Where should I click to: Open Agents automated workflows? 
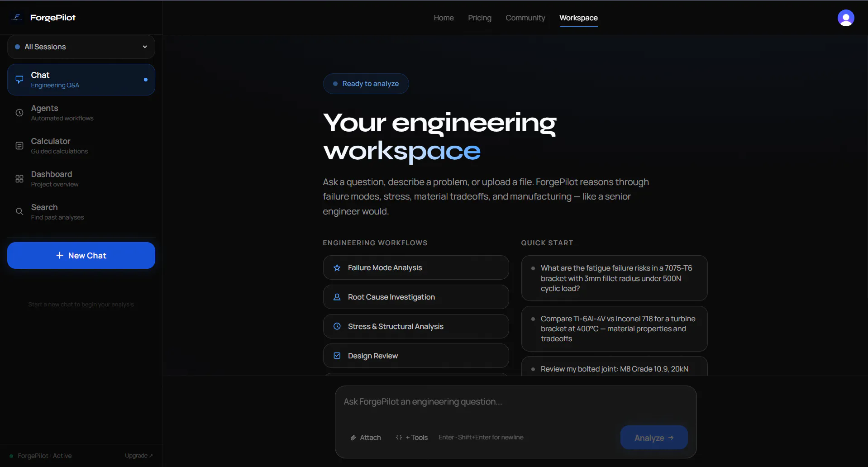pyautogui.click(x=81, y=113)
